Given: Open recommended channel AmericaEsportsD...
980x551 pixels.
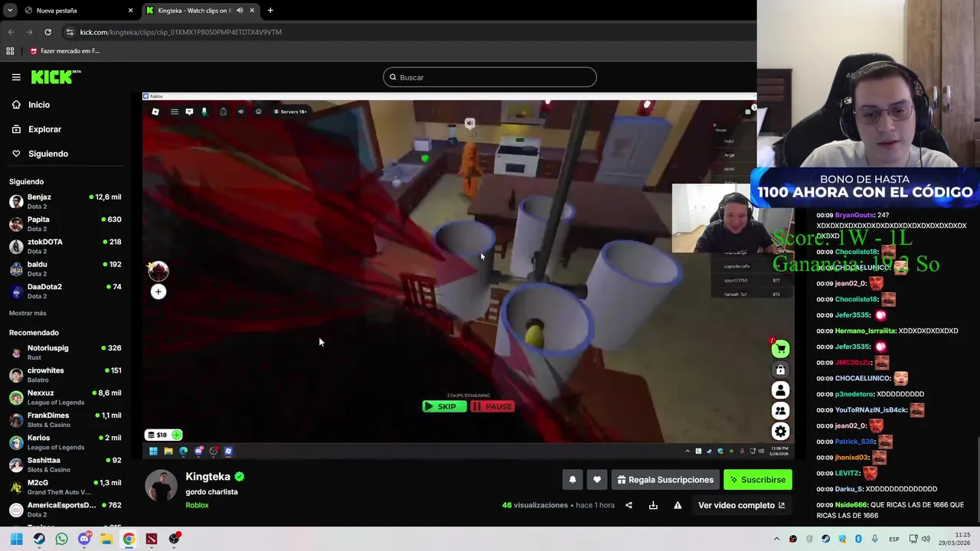Looking at the screenshot, I should point(65,509).
